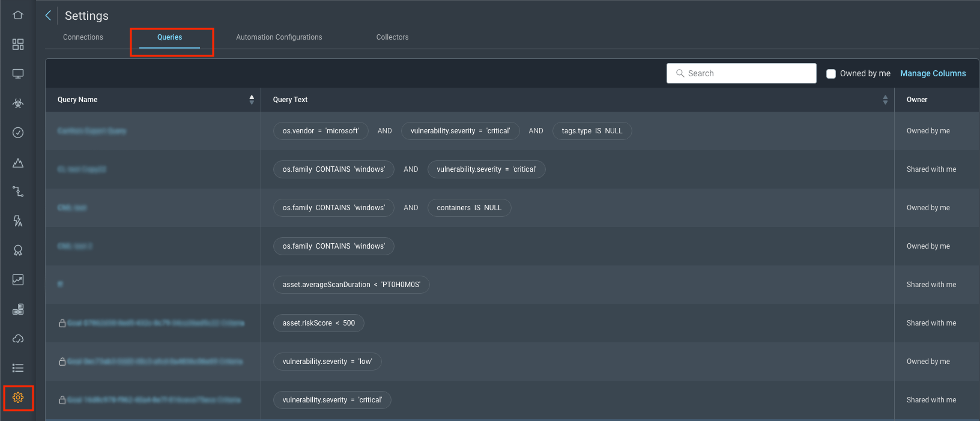The image size is (980, 421).
Task: Open the cloud icon in sidebar
Action: (18, 339)
